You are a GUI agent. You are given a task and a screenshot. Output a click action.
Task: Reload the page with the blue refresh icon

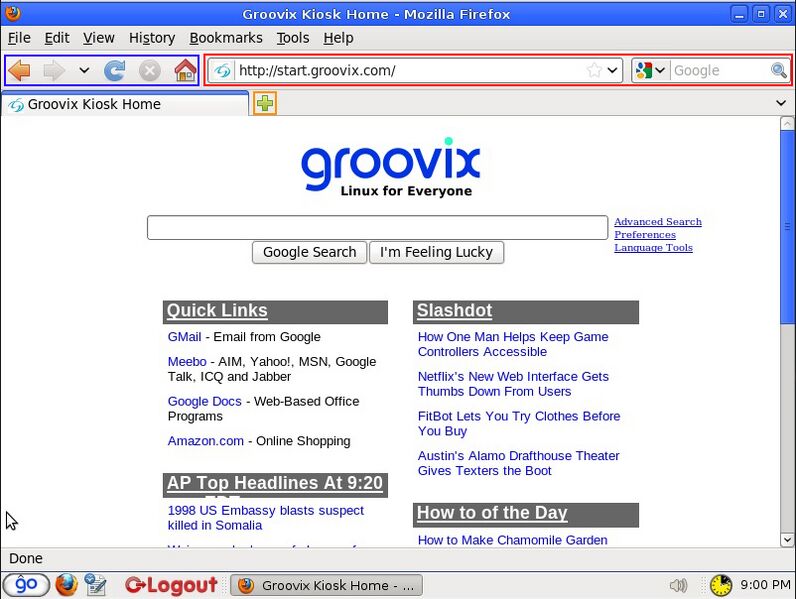click(115, 71)
